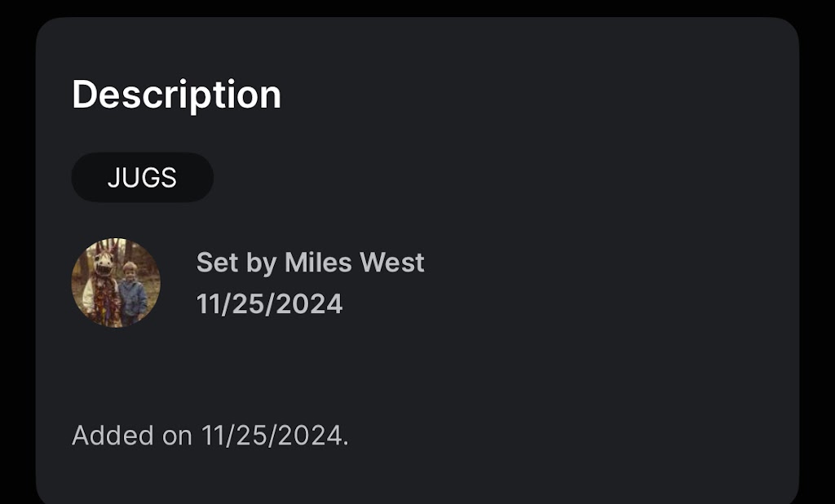The width and height of the screenshot is (835, 504).
Task: Click the "Set by Miles West" label
Action: click(310, 263)
